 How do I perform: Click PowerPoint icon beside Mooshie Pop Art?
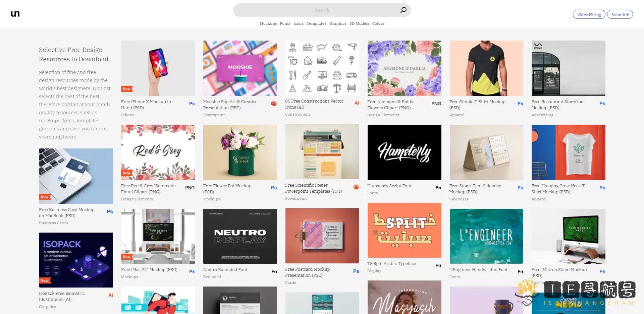pyautogui.click(x=274, y=104)
